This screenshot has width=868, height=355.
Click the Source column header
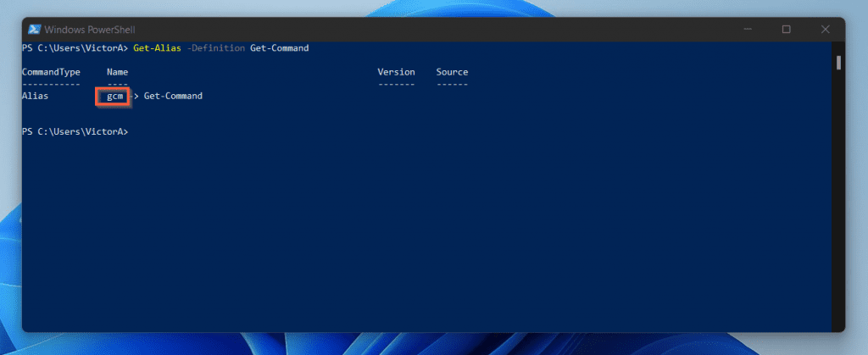[452, 72]
